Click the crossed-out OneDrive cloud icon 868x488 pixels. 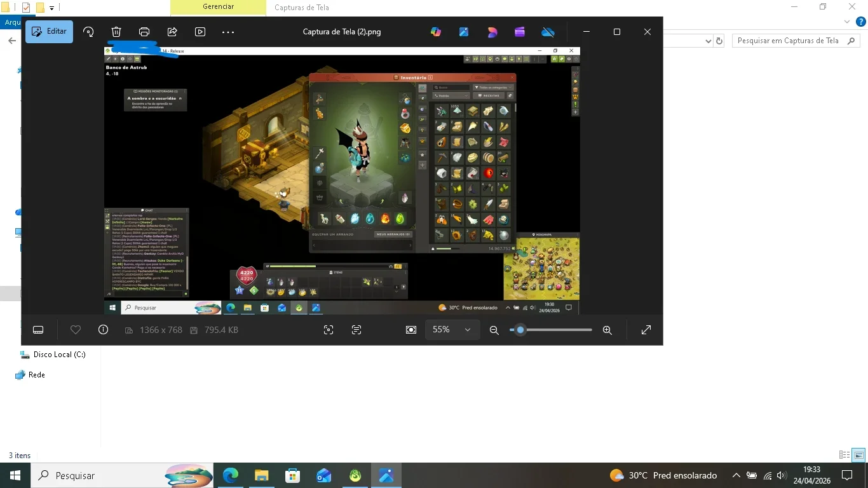tap(548, 32)
